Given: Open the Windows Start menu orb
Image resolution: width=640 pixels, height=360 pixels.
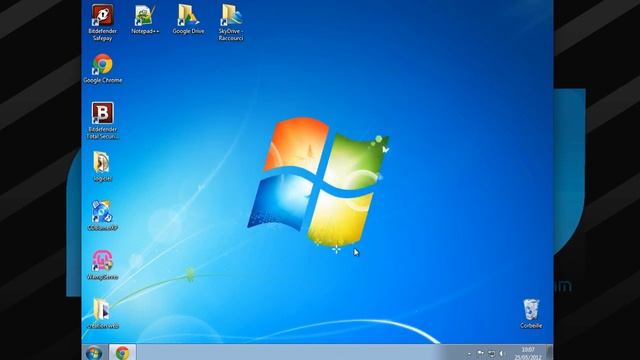Looking at the screenshot, I should tap(94, 353).
